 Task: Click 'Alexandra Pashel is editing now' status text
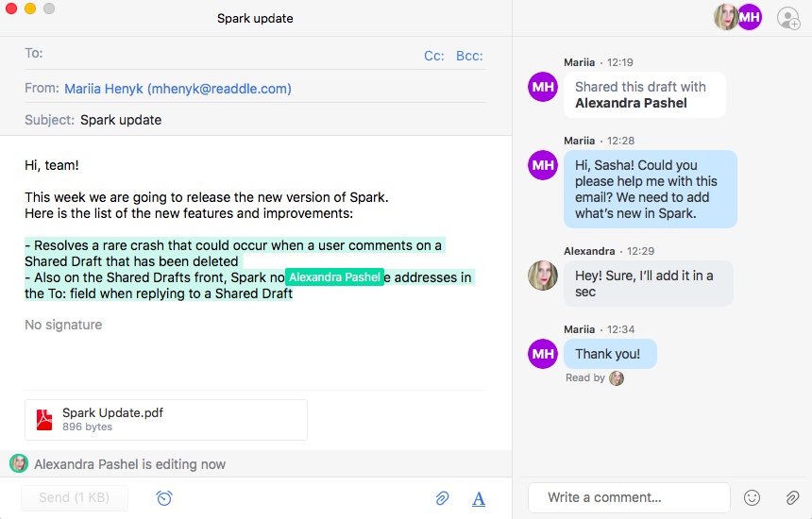click(130, 464)
